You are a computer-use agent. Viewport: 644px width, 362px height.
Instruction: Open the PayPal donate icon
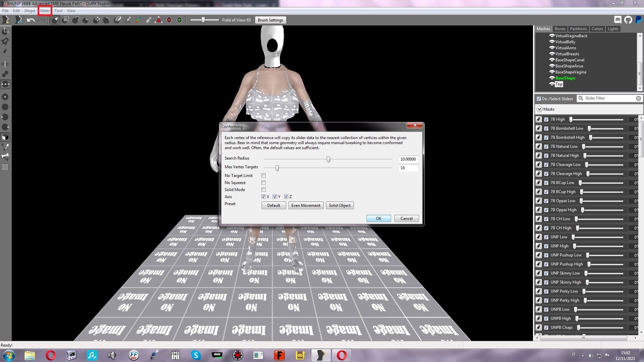(639, 20)
